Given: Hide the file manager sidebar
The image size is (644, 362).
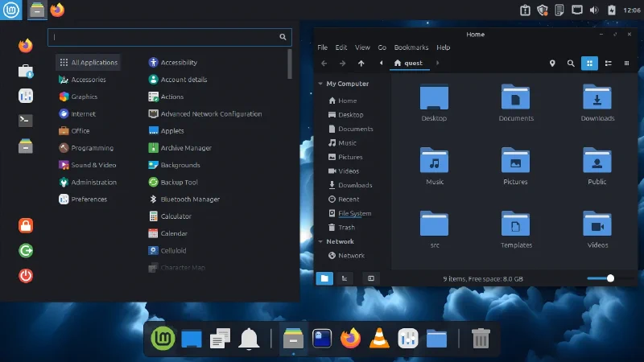Looking at the screenshot, I should pyautogui.click(x=371, y=278).
